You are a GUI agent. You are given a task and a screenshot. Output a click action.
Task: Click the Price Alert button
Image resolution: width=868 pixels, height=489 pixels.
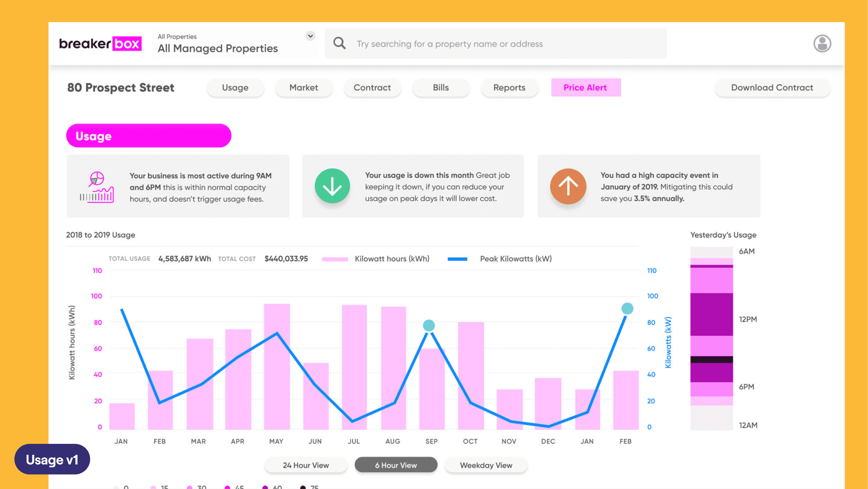586,88
